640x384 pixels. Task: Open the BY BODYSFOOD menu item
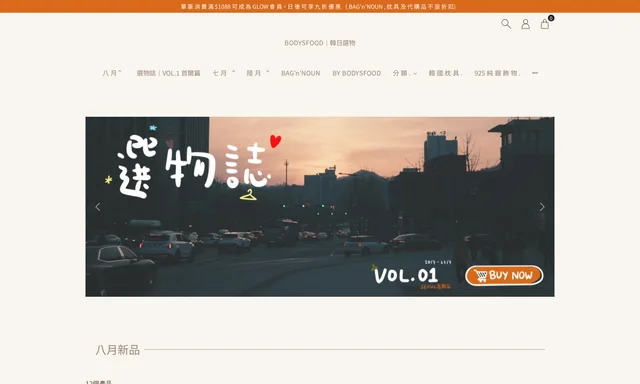click(x=356, y=73)
